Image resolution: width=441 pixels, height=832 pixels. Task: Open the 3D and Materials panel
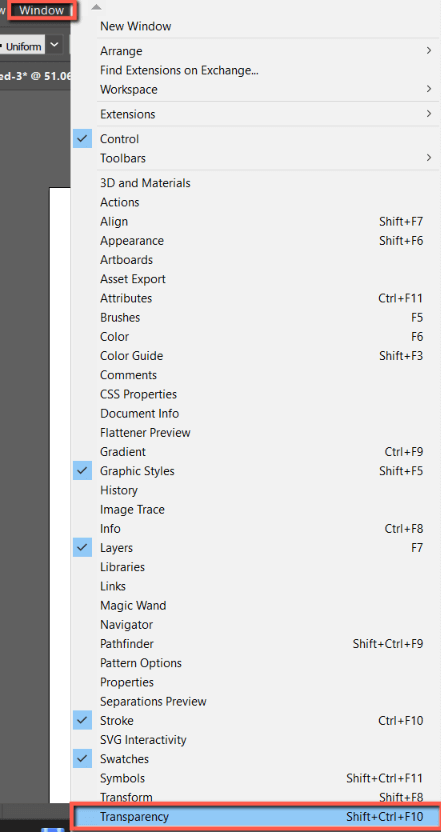pos(256,183)
